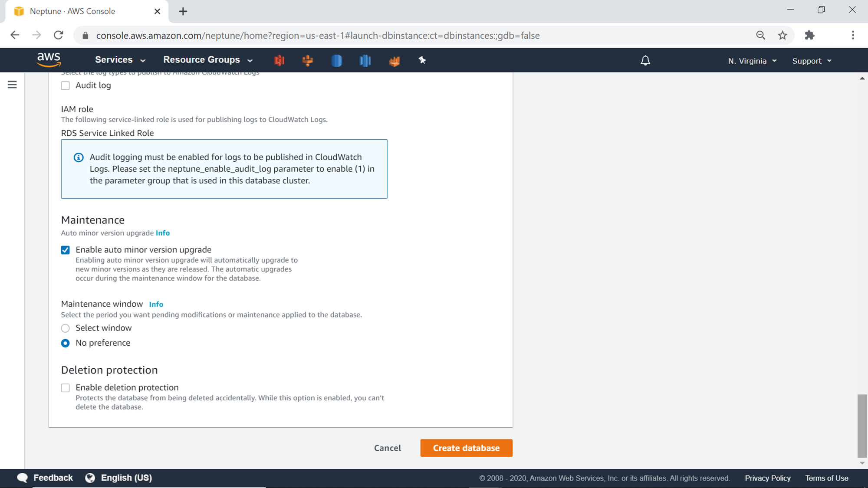Expand the Services dropdown menu
This screenshot has height=488, width=868.
click(120, 60)
